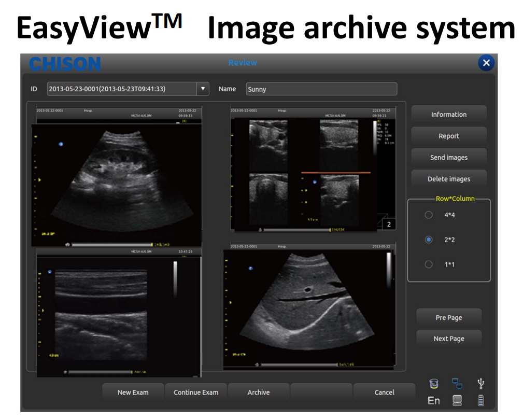Select the dual linear scan thumbnail at 10:47:23
523x420 pixels.
[119, 313]
